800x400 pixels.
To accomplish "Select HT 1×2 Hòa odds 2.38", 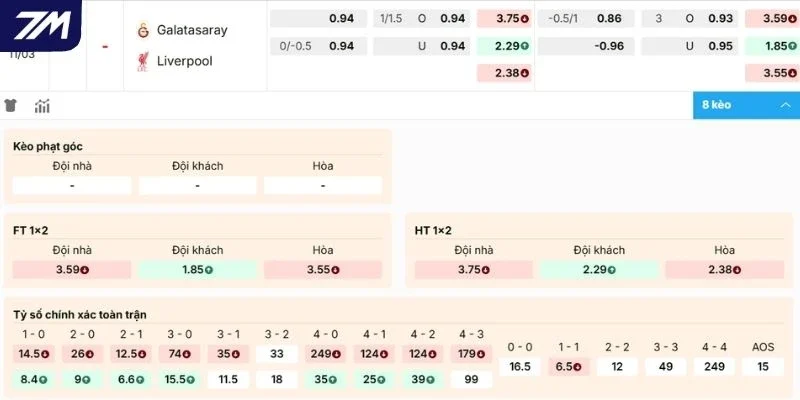I will point(724,270).
